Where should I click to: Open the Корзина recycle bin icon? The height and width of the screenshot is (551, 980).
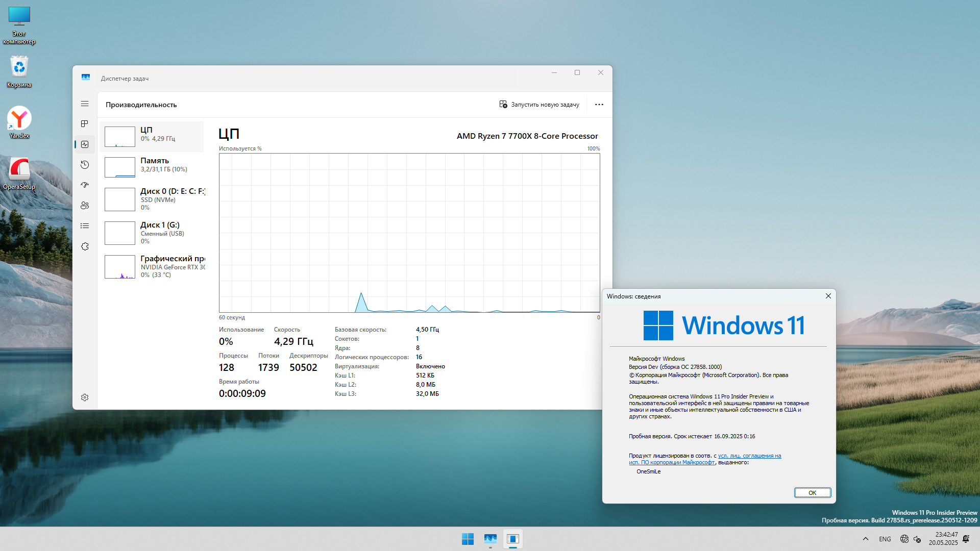[x=19, y=71]
